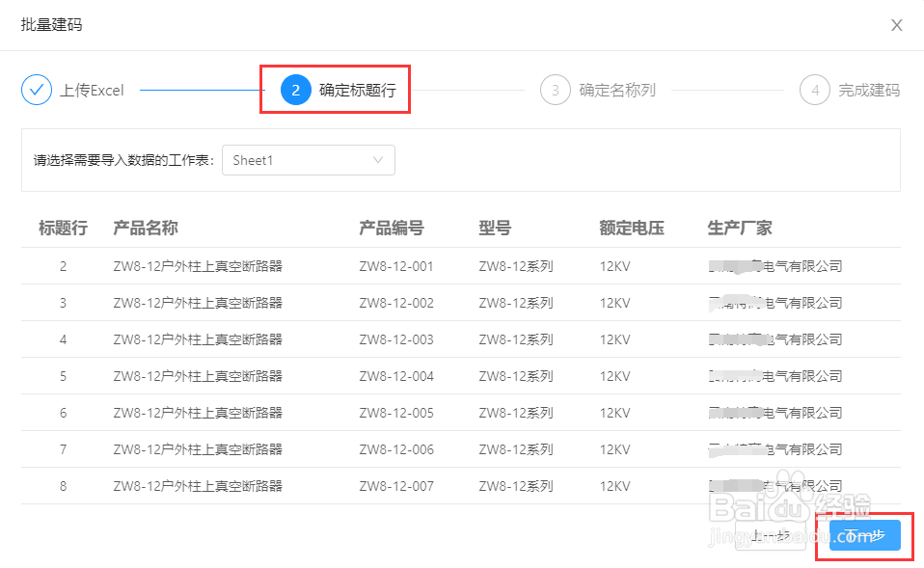Click the X icon to close 批量建码 dialog

(x=897, y=25)
